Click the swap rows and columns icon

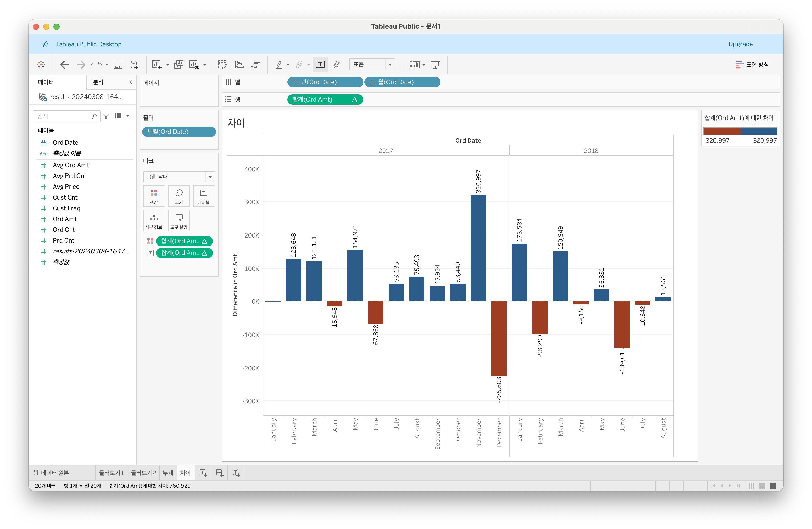(222, 64)
